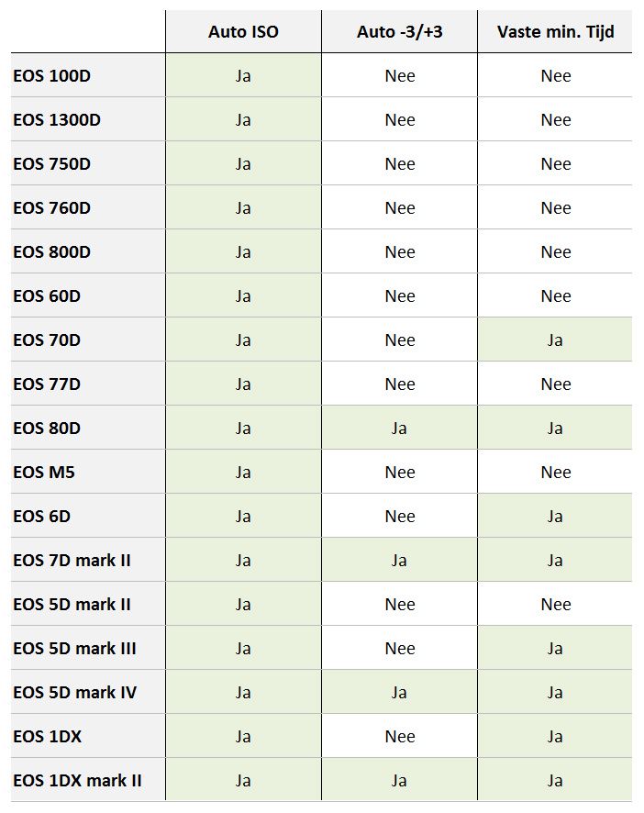Viewport: 644px width, 813px height.
Task: Select the EOS M5 row label
Action: click(x=43, y=473)
